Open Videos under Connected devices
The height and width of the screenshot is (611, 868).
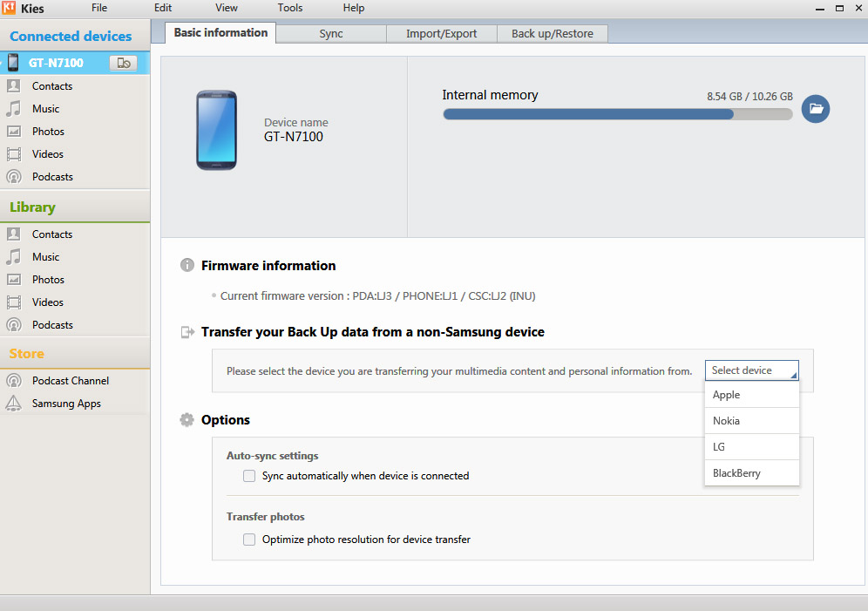pos(48,154)
